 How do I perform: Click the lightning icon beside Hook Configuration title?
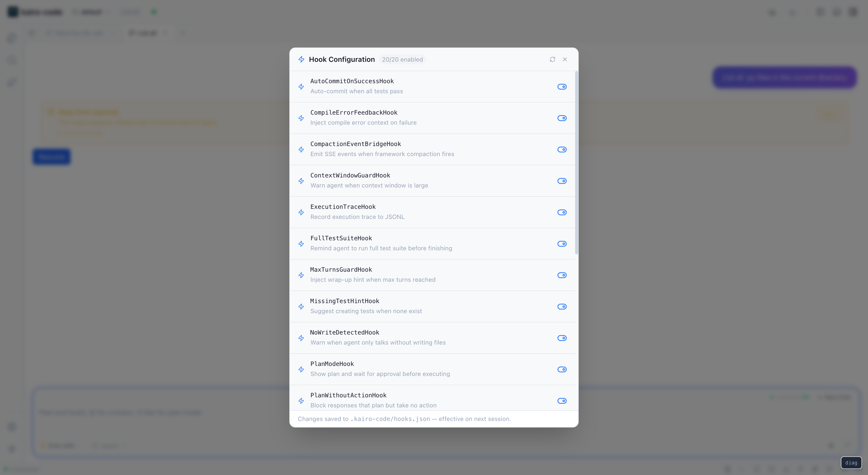pos(301,59)
